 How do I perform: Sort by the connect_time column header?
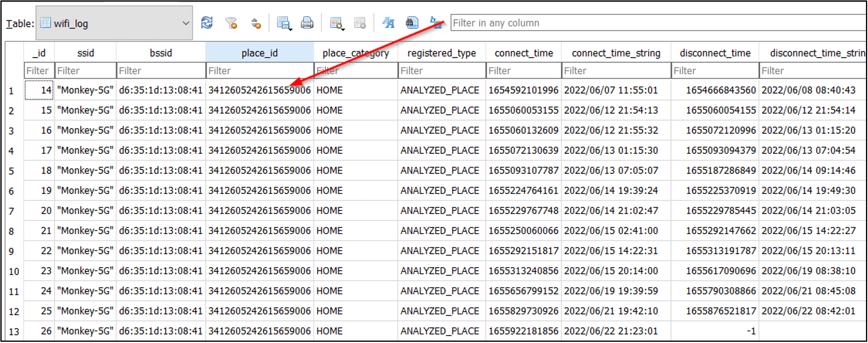coord(523,53)
